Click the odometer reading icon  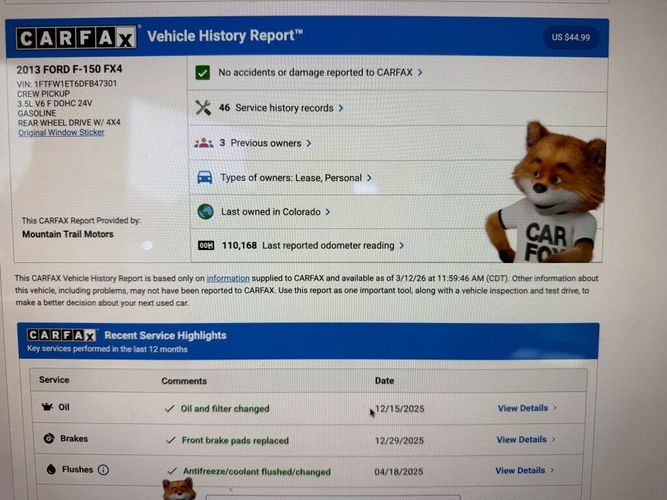tap(206, 246)
